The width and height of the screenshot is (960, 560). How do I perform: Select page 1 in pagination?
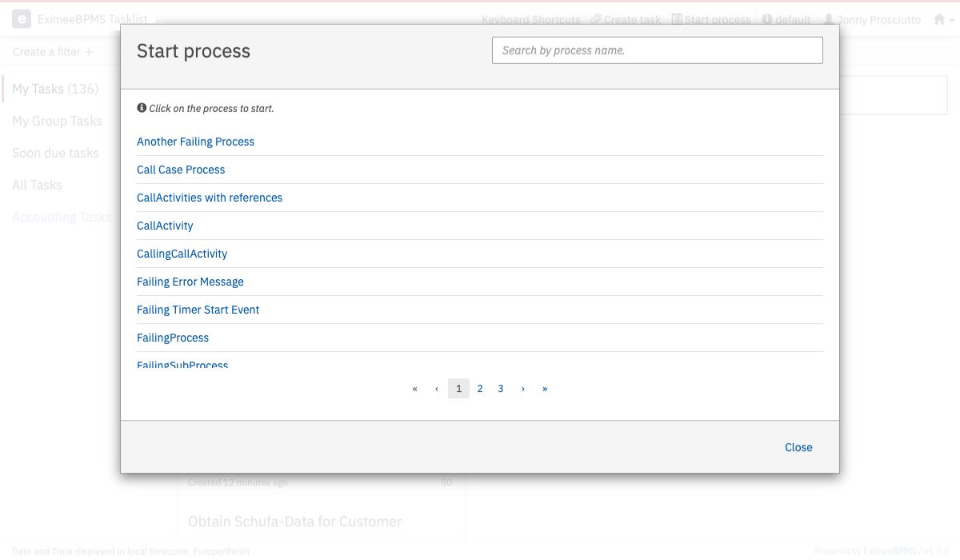click(458, 389)
